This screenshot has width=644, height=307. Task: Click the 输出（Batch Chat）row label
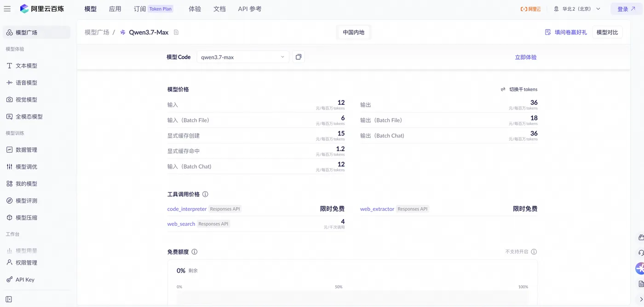click(x=382, y=136)
